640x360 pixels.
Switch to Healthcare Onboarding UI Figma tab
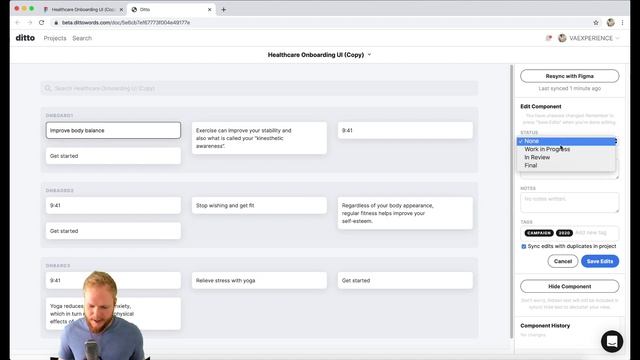point(83,9)
